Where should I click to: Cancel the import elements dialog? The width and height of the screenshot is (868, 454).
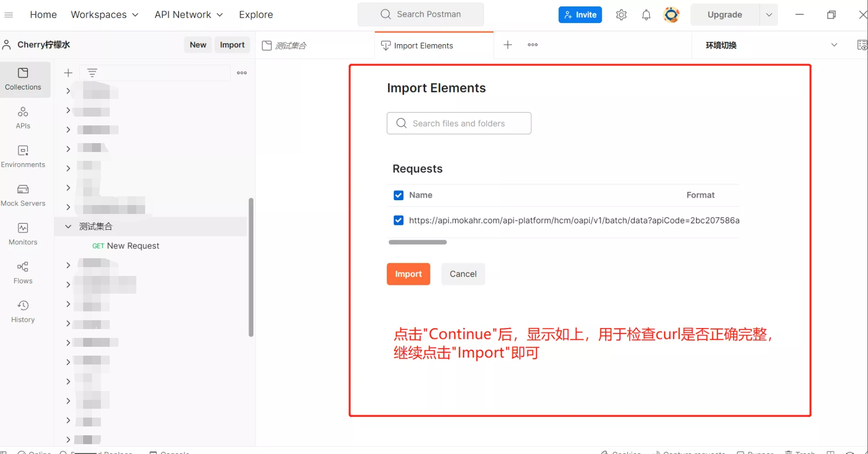[x=463, y=274]
